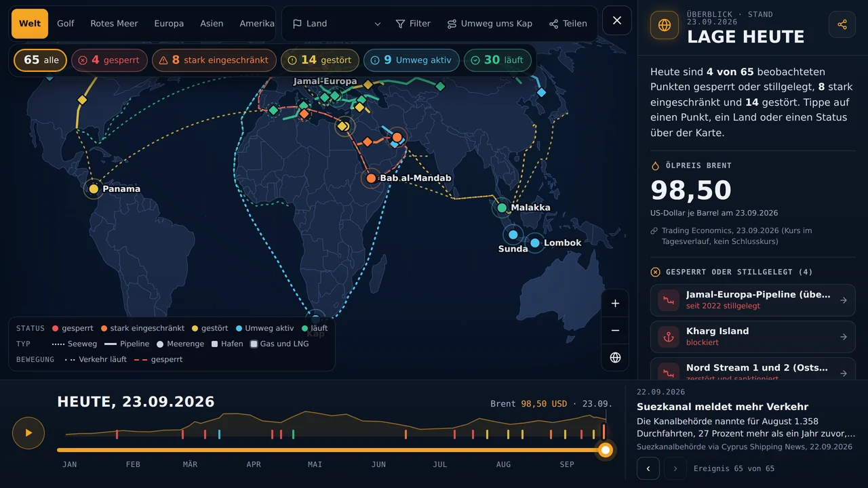
Task: Start timeline playback
Action: 28,432
